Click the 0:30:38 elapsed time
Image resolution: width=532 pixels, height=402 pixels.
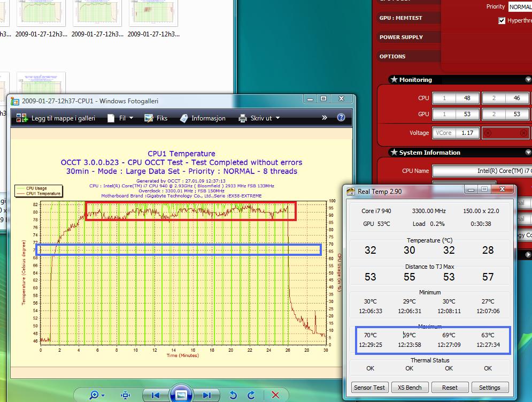coord(481,224)
